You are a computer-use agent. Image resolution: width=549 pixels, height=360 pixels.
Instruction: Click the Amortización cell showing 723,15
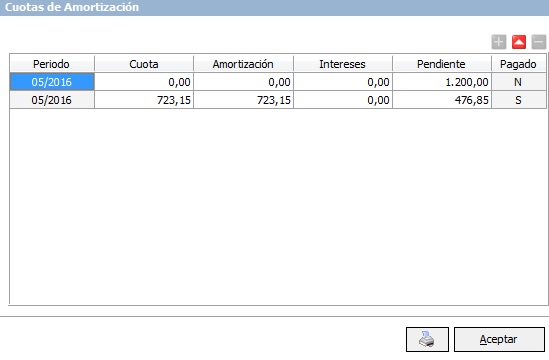pyautogui.click(x=243, y=100)
